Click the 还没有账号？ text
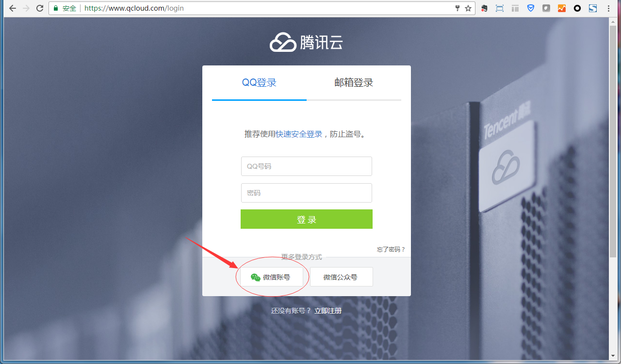 click(291, 311)
